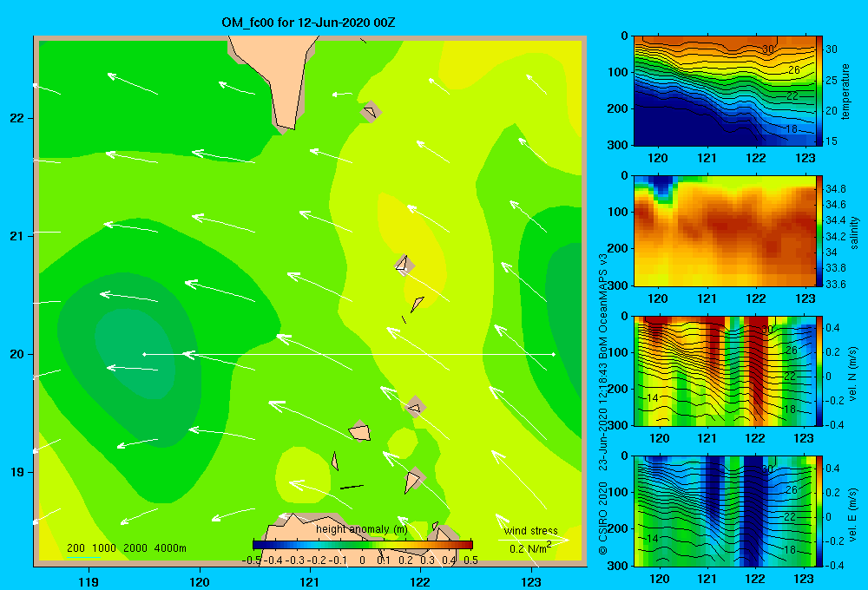Viewport: 868px width, 590px height.
Task: Click the east endpoint of the transect line
Action: pos(553,354)
